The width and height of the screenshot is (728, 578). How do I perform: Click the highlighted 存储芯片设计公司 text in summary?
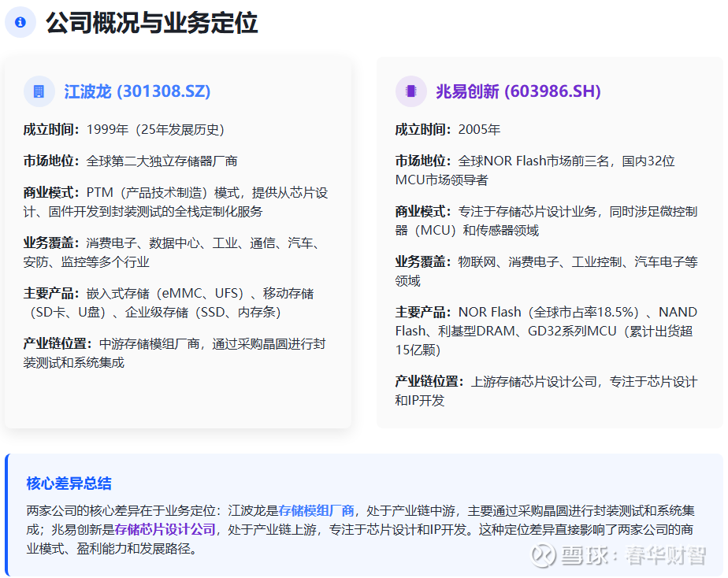(x=165, y=529)
